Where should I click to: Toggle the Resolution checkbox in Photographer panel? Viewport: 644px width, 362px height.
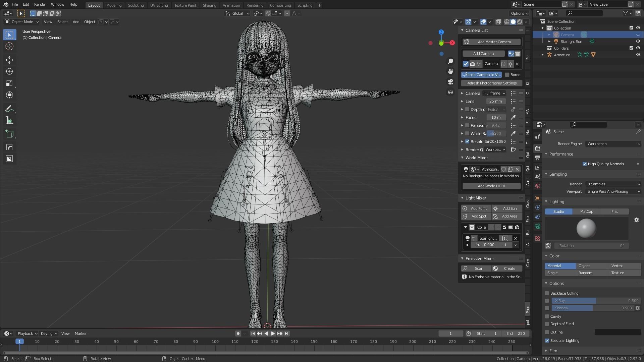click(467, 141)
